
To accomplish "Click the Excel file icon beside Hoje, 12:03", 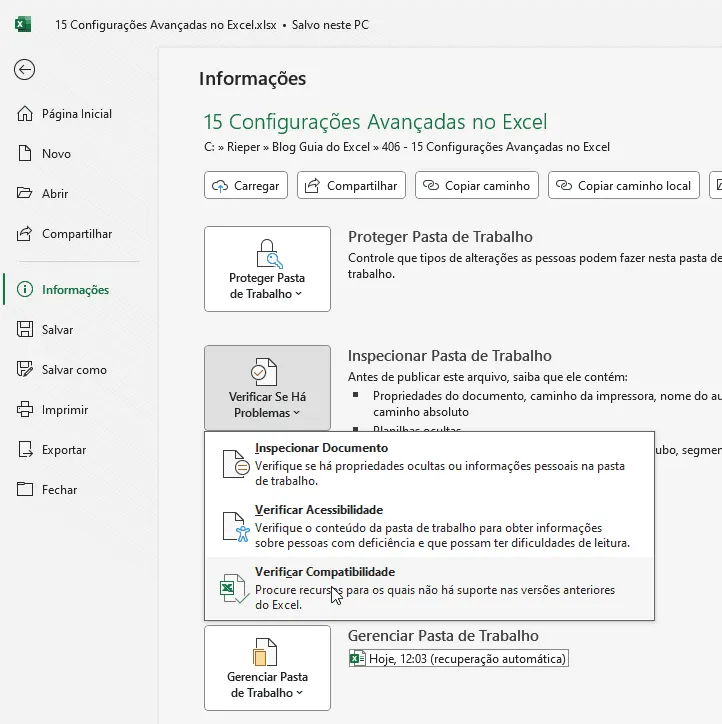I will [x=357, y=658].
